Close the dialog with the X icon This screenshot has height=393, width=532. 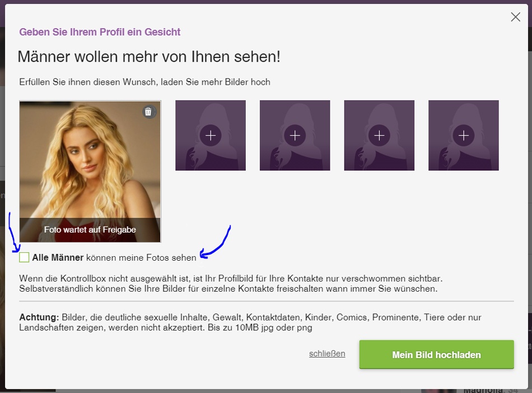[515, 17]
